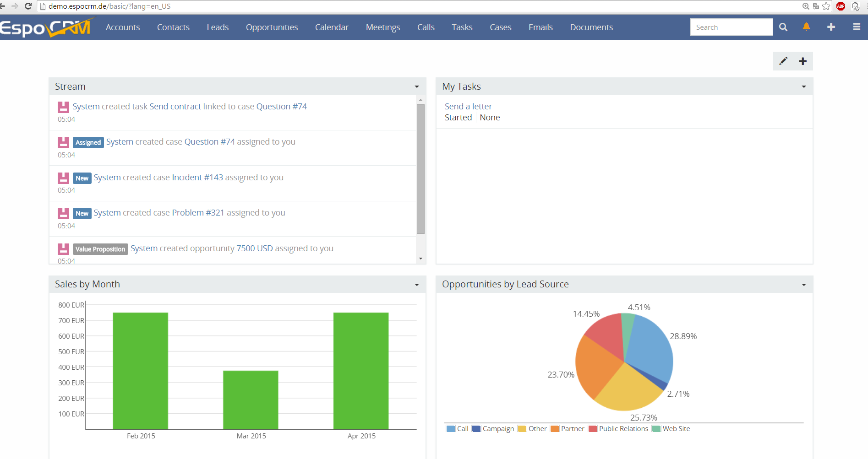Open the Send contract task link
The height and width of the screenshot is (459, 868).
[175, 107]
